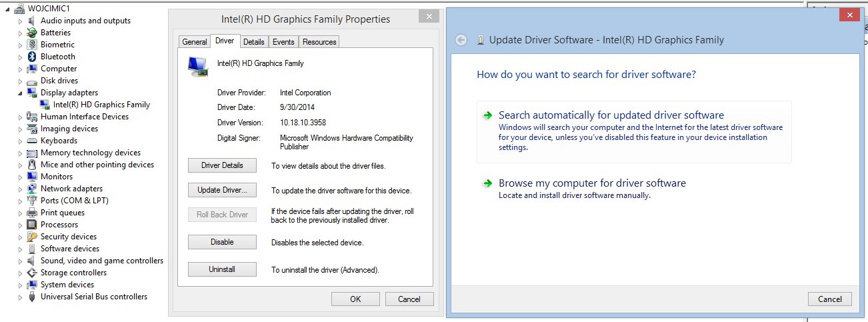Click the Batteries category icon
Screen dimensions: 868x322
click(31, 33)
